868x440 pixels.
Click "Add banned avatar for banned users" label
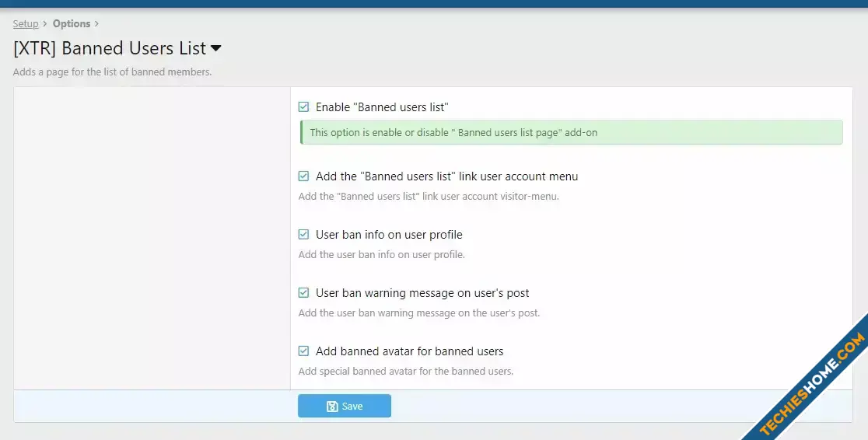click(409, 351)
